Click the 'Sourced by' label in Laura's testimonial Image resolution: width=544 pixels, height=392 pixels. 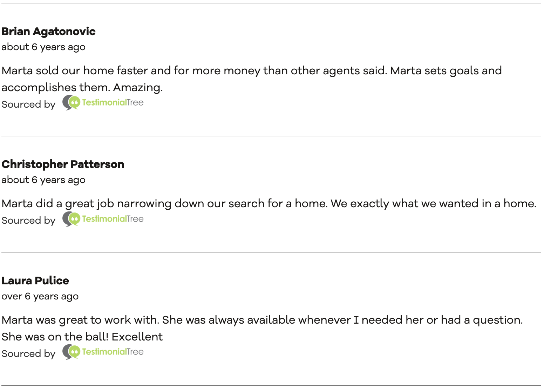coord(28,353)
